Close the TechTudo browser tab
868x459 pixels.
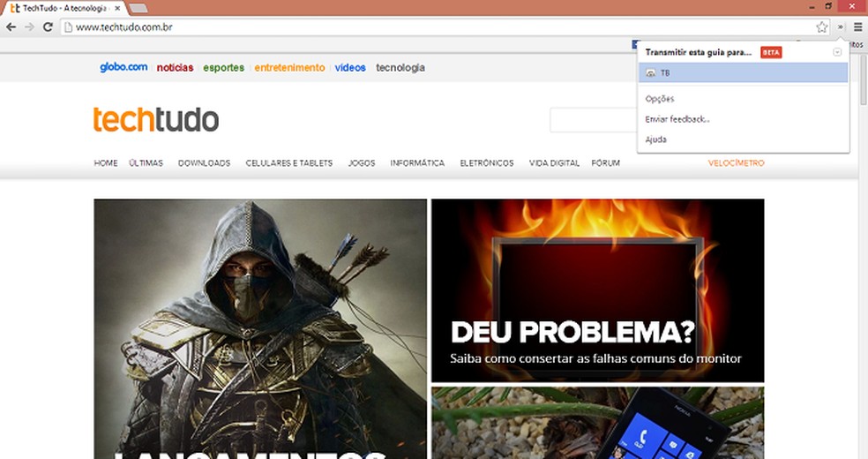pyautogui.click(x=117, y=8)
